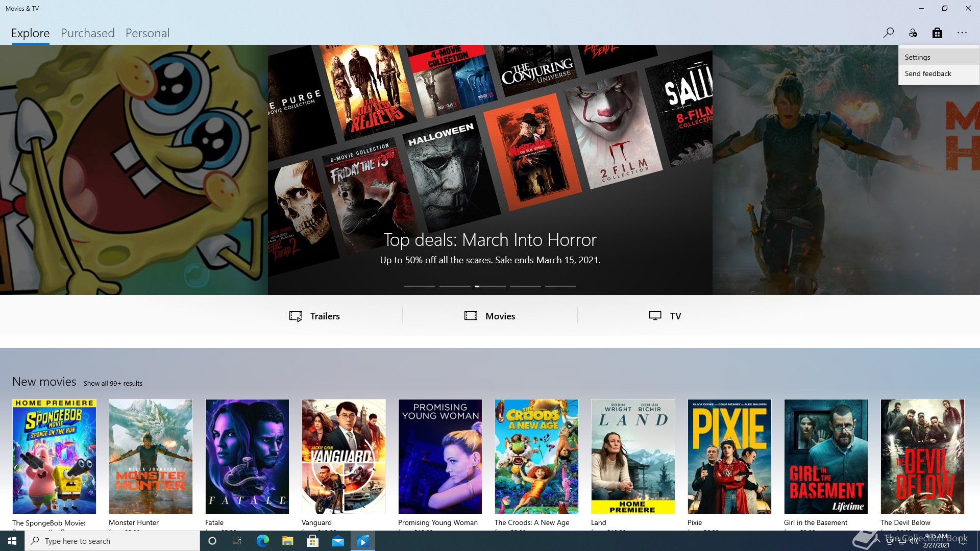
Task: Open the Pixie movie poster
Action: [729, 456]
